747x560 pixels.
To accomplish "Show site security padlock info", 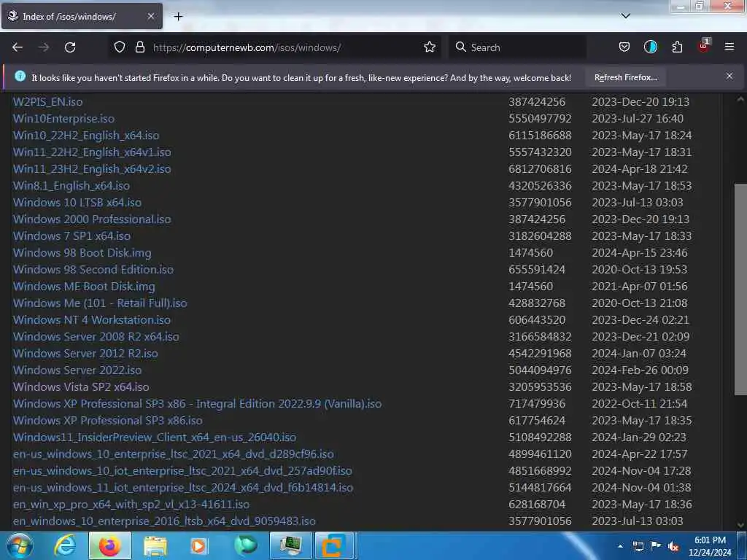I will pos(139,47).
